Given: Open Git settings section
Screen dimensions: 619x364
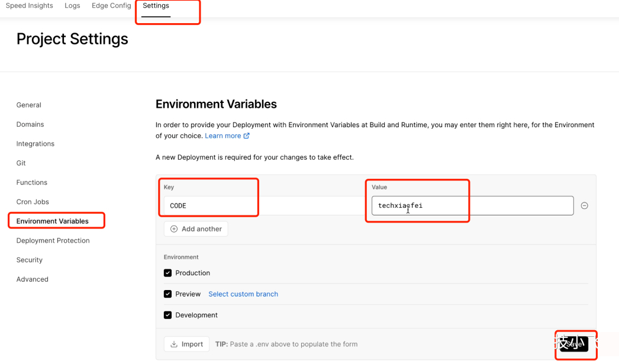Looking at the screenshot, I should click(21, 163).
